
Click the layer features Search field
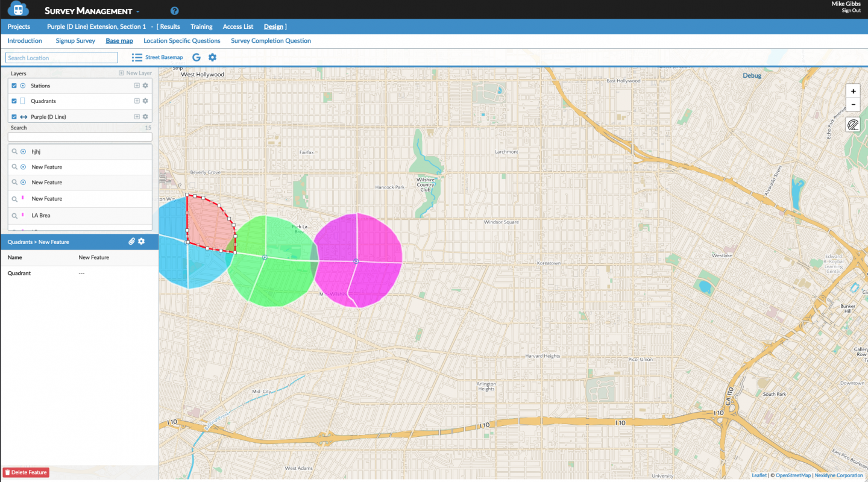coord(80,137)
